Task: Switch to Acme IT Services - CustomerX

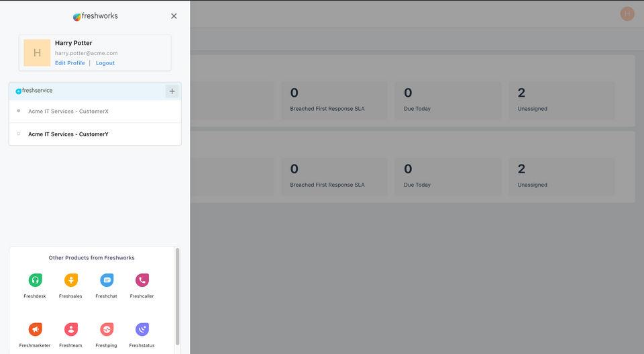Action: (95, 112)
